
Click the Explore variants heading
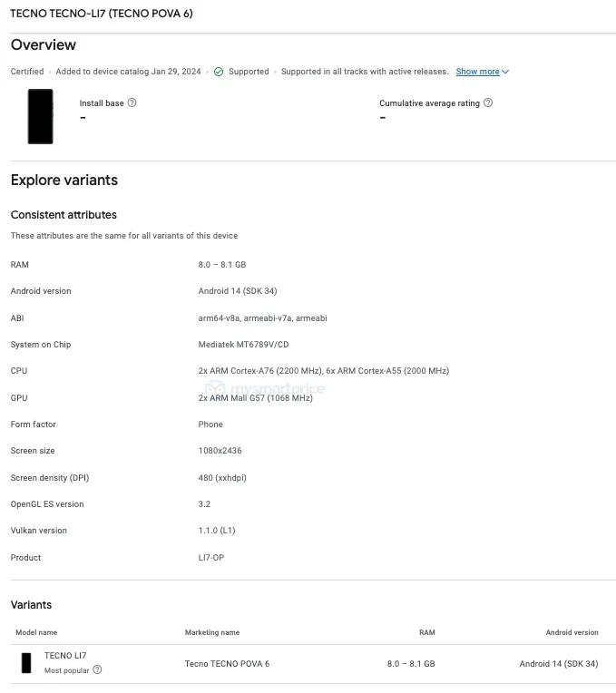click(x=64, y=181)
